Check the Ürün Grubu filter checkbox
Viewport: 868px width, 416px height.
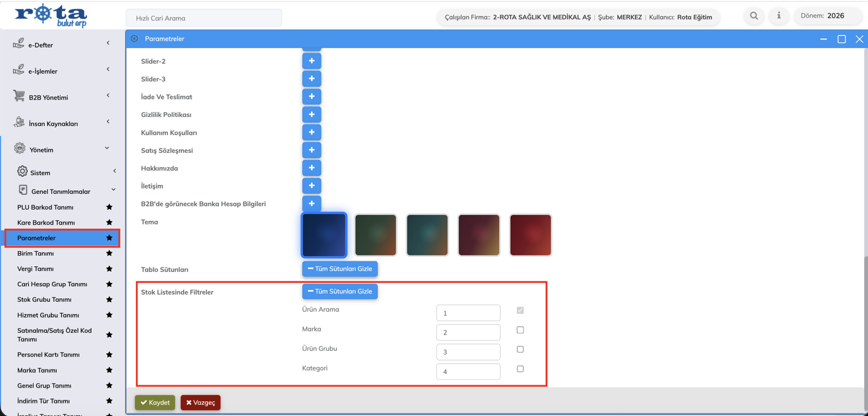(x=520, y=350)
